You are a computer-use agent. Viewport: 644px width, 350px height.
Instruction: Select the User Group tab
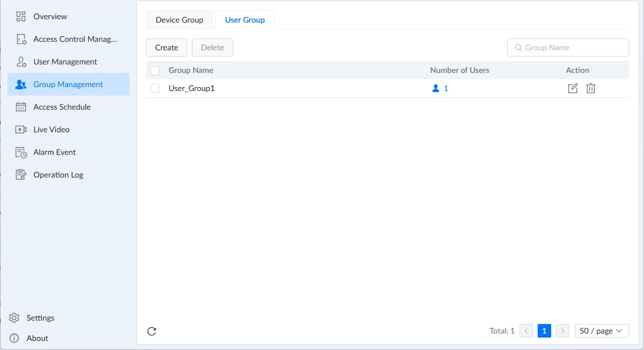[245, 20]
